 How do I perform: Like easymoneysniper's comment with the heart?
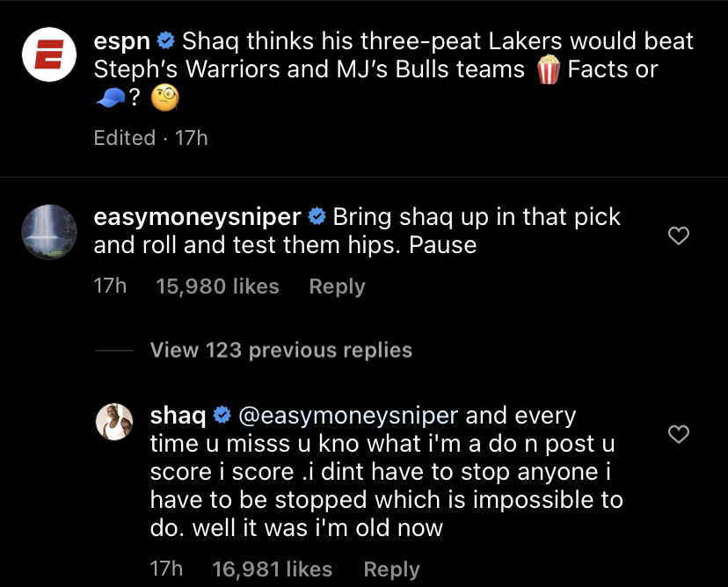click(x=678, y=236)
